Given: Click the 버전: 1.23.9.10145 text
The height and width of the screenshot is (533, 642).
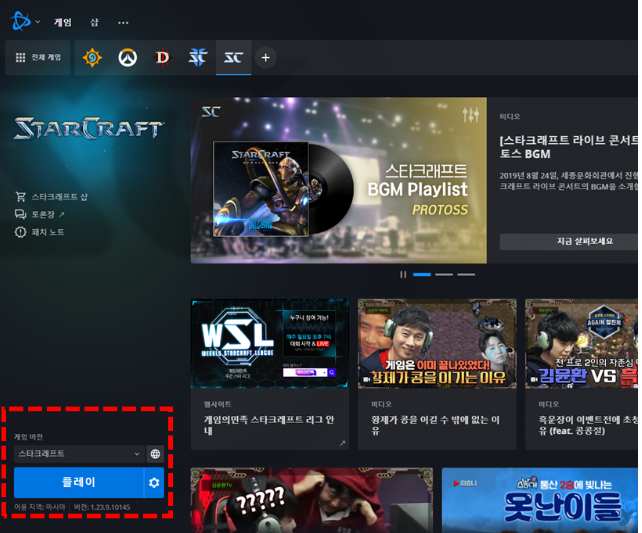Looking at the screenshot, I should tap(102, 507).
